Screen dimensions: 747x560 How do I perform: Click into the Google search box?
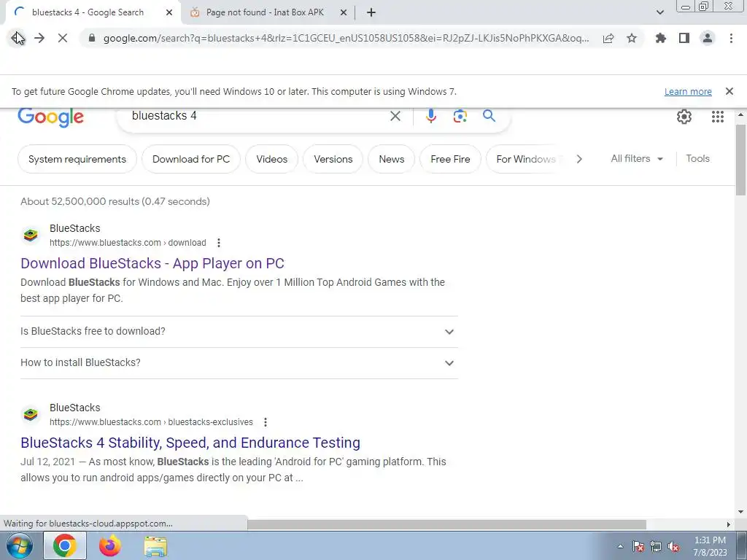(x=258, y=116)
